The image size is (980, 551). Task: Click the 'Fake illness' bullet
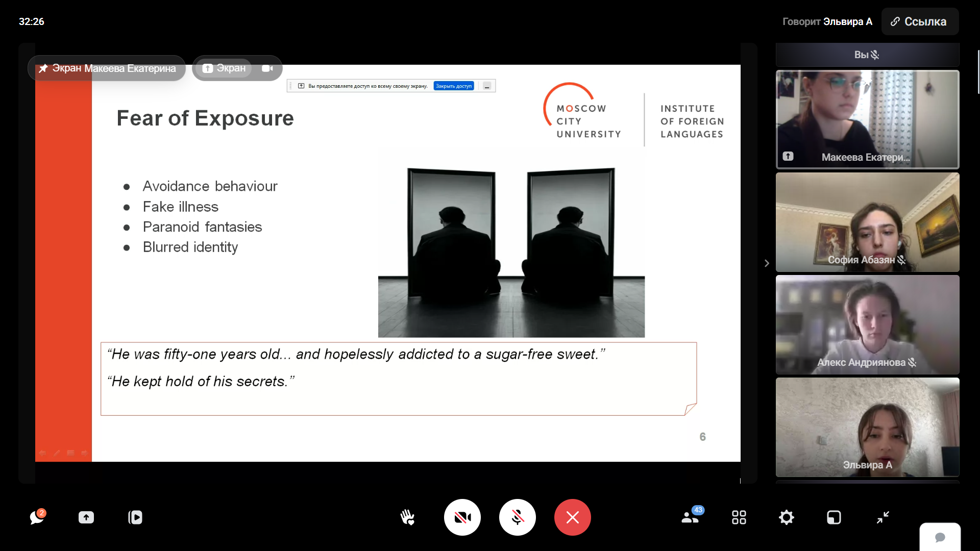pos(181,207)
